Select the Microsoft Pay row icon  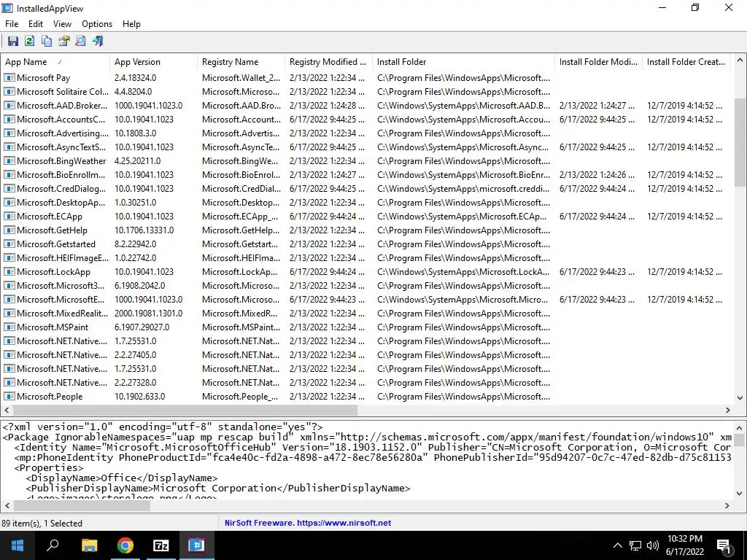(9, 77)
